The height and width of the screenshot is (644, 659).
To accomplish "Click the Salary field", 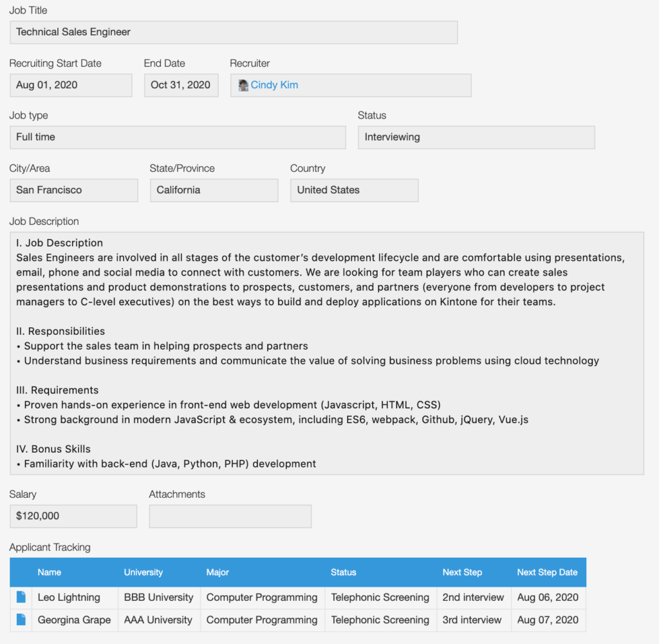I will pos(73,516).
